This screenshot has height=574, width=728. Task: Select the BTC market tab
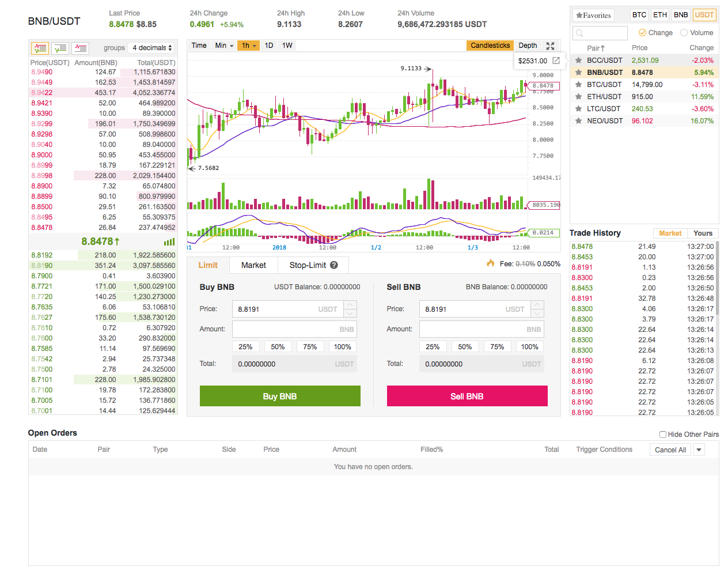click(x=639, y=15)
